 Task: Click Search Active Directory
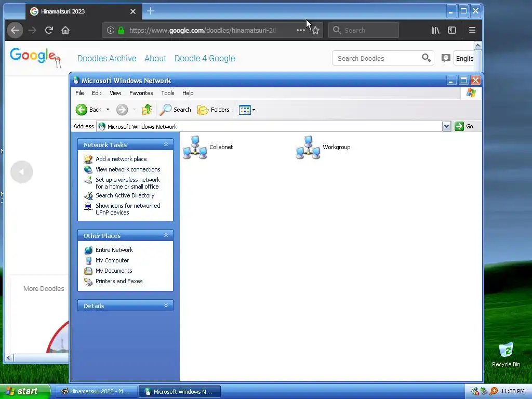click(125, 195)
